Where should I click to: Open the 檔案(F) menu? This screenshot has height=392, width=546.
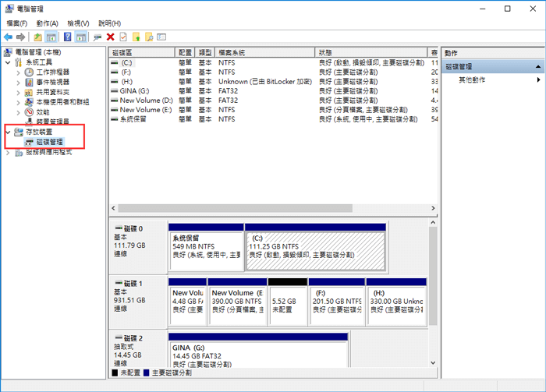[16, 23]
